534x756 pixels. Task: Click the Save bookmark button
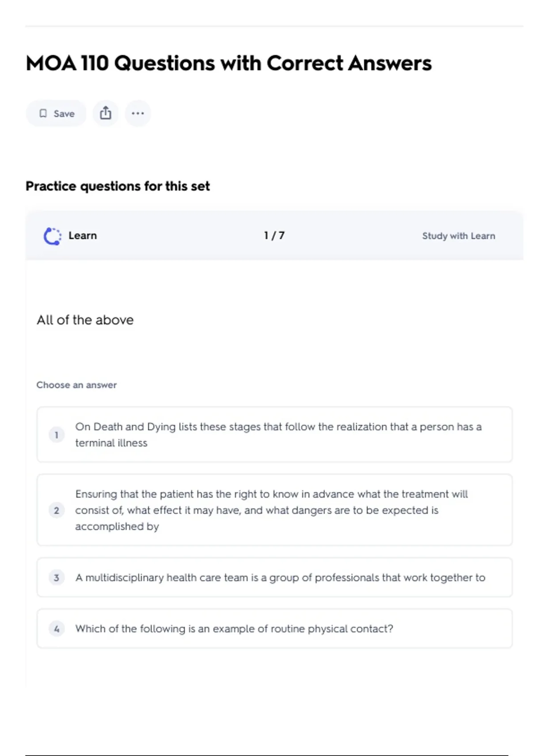(x=56, y=113)
